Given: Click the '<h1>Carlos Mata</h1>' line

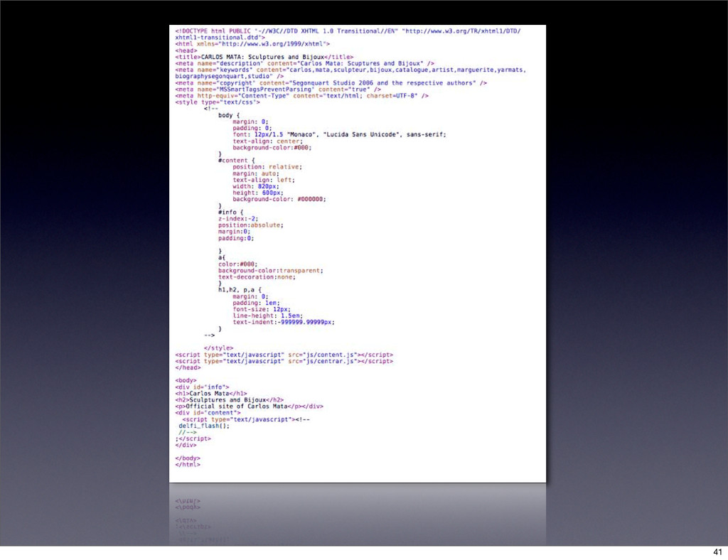Looking at the screenshot, I should (x=211, y=394).
